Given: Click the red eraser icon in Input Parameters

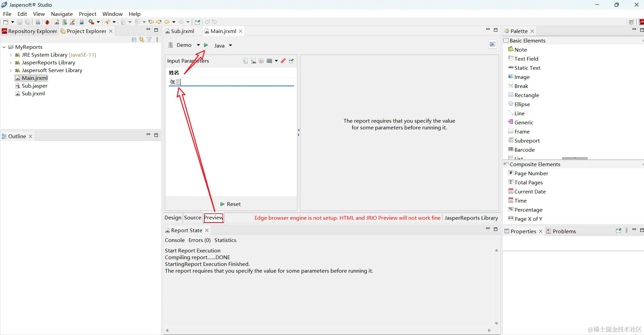Looking at the screenshot, I should [x=283, y=61].
